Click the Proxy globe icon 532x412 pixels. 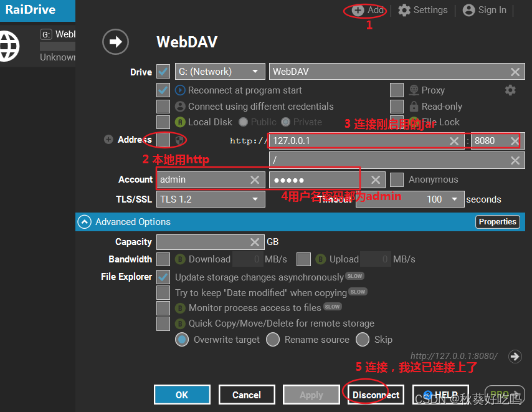point(414,90)
